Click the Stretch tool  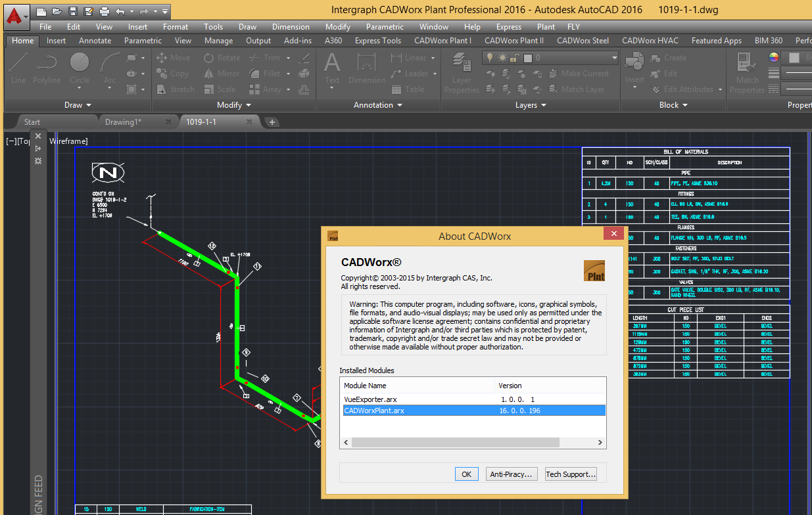click(x=176, y=89)
